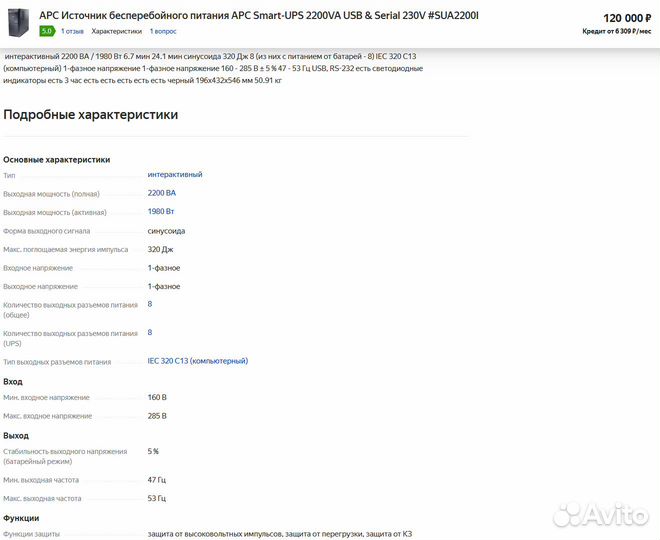Viewport: 660px width, 540px height.
Task: Click the 'интерактивный' type value link
Action: [x=175, y=174]
